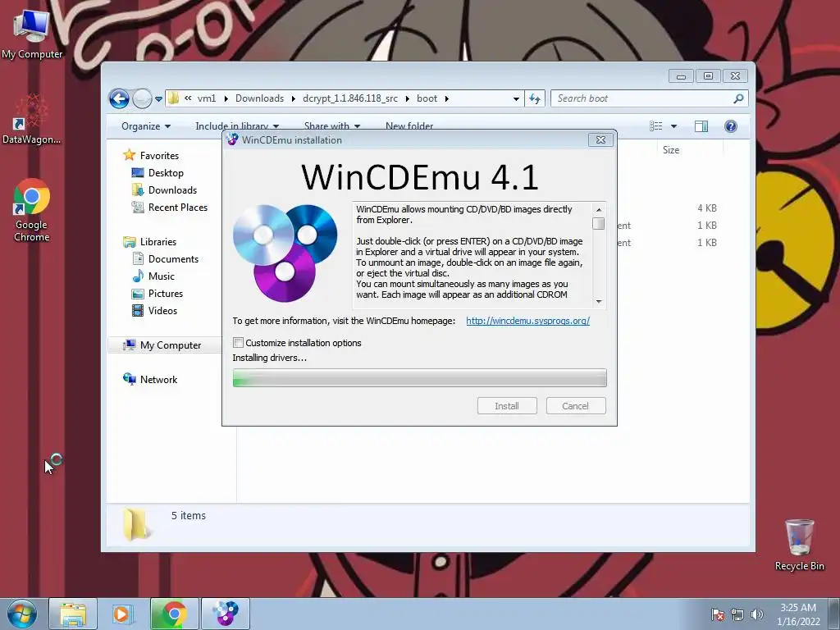
Task: Open the Organize dropdown menu
Action: click(x=146, y=126)
